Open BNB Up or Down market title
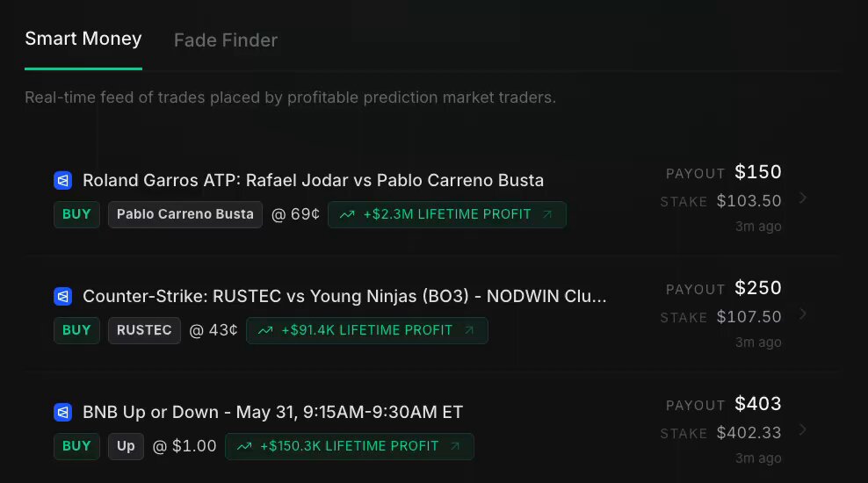Image resolution: width=868 pixels, height=483 pixels. 273,412
